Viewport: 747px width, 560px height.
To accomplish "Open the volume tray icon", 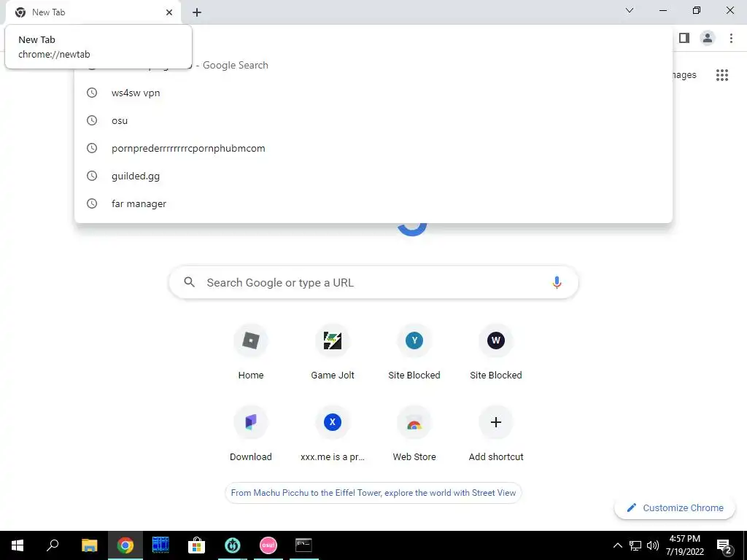I will click(653, 545).
